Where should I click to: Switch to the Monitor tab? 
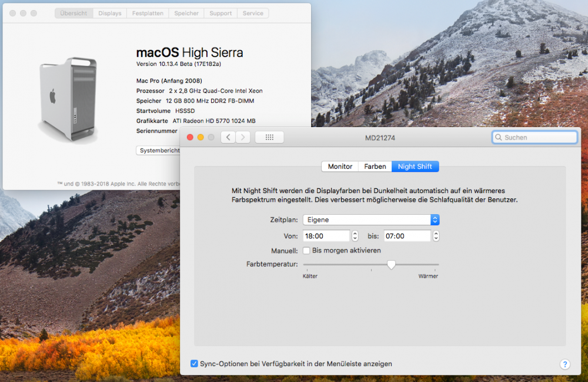(340, 167)
